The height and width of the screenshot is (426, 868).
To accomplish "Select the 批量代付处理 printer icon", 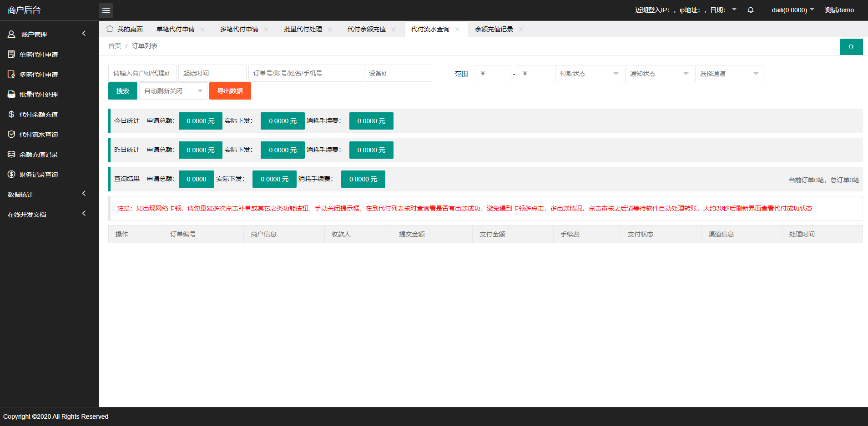I will [11, 94].
